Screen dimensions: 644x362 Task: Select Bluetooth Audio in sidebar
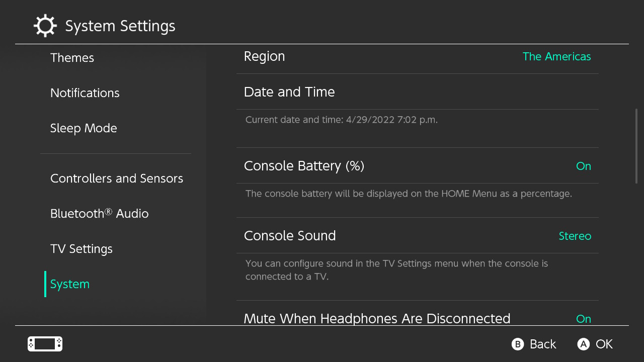pyautogui.click(x=99, y=214)
